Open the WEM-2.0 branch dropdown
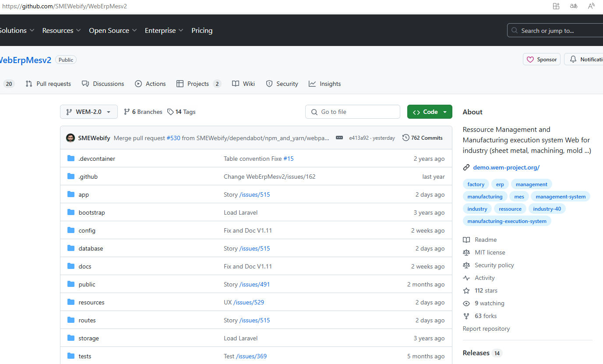 (89, 112)
